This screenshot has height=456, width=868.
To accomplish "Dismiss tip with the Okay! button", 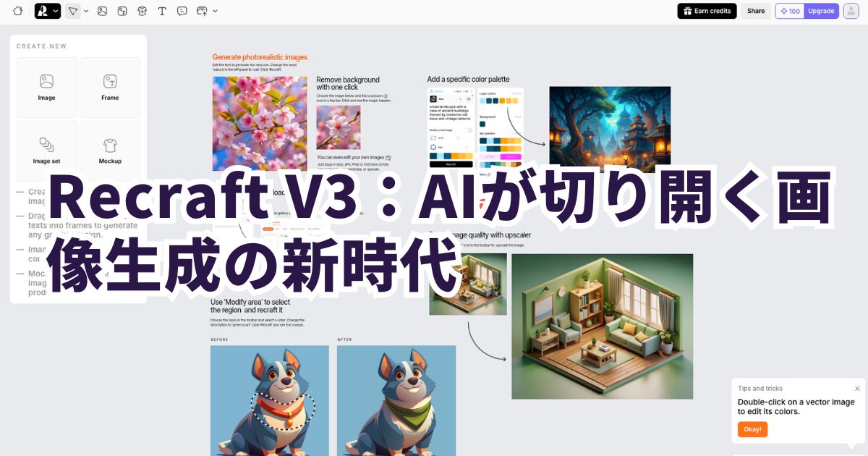I will [x=752, y=429].
